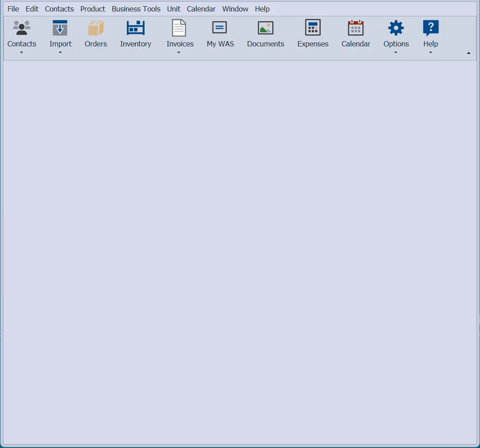Open the Calendar toolbar icon
Screen dimensions: 480x448
tap(356, 28)
